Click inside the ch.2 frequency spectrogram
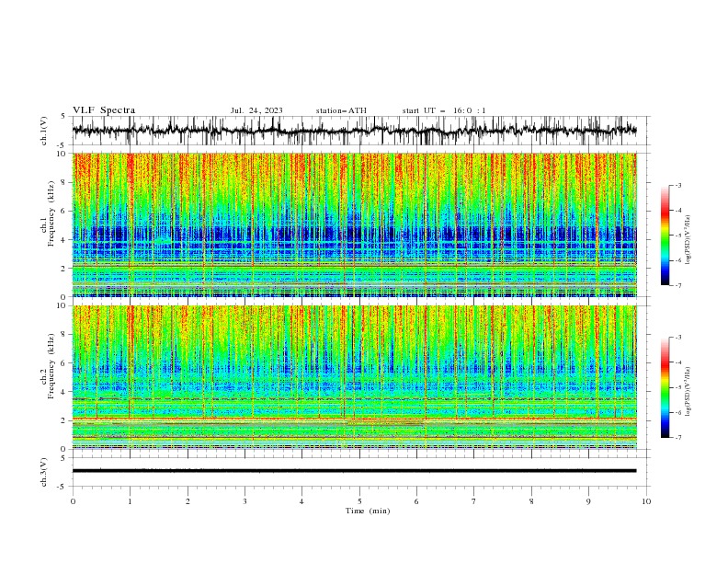 pyautogui.click(x=355, y=377)
